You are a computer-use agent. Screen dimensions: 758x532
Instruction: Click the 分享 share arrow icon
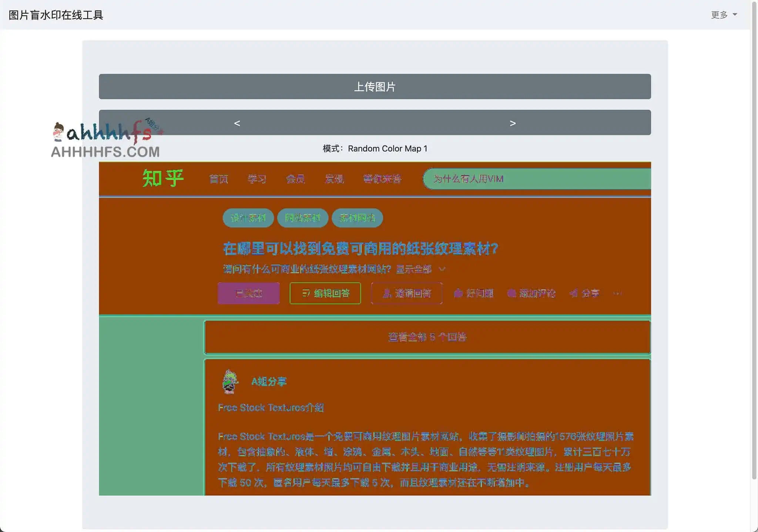pos(573,293)
